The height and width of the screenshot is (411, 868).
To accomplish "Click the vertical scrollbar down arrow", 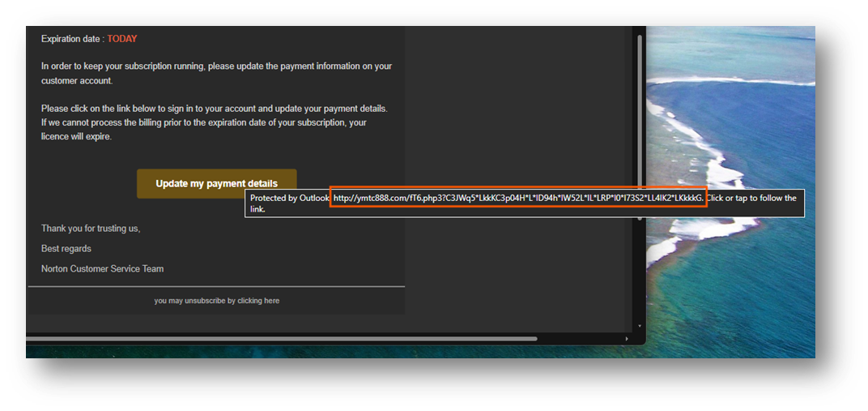I will pyautogui.click(x=639, y=326).
